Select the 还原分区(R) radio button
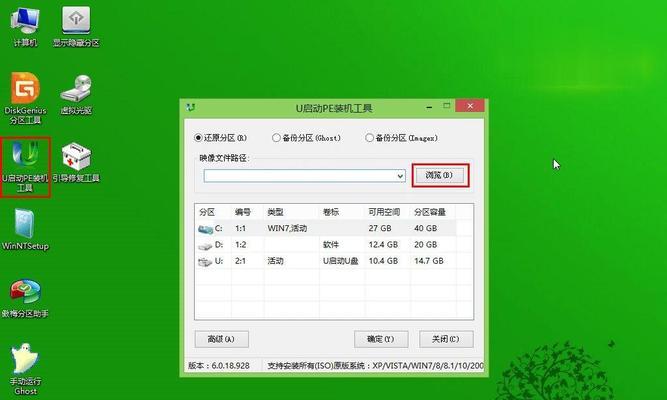 (198, 138)
